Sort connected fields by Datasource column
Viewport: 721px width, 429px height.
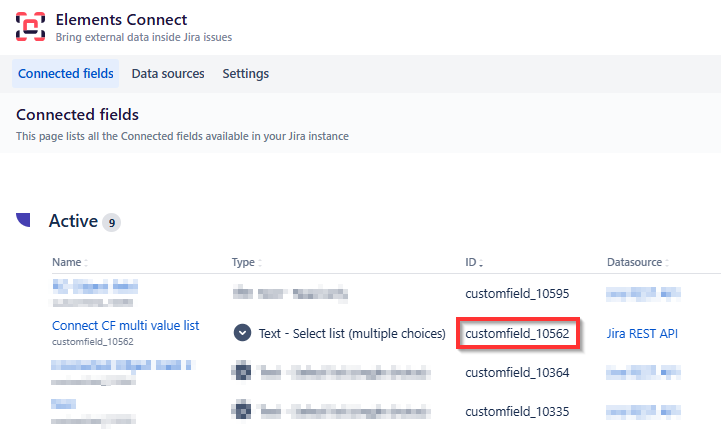(x=637, y=262)
